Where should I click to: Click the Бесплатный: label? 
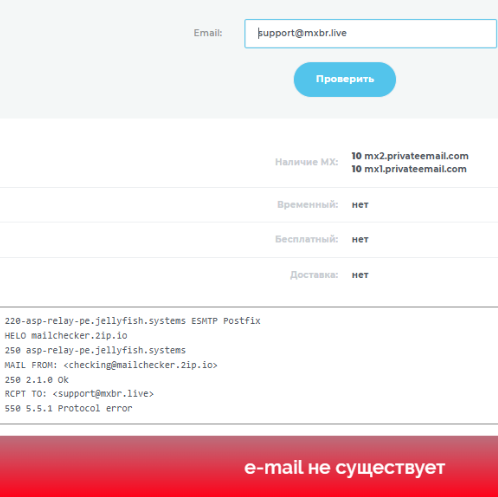[x=306, y=239]
